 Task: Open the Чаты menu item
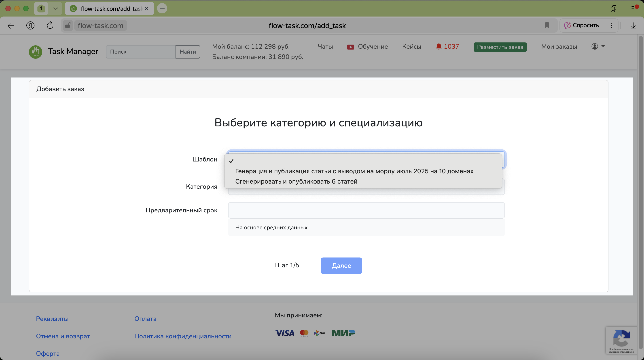pos(325,47)
